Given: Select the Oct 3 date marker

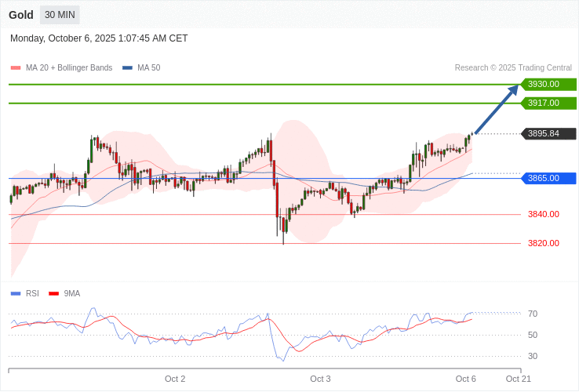Looking at the screenshot, I should [320, 379].
